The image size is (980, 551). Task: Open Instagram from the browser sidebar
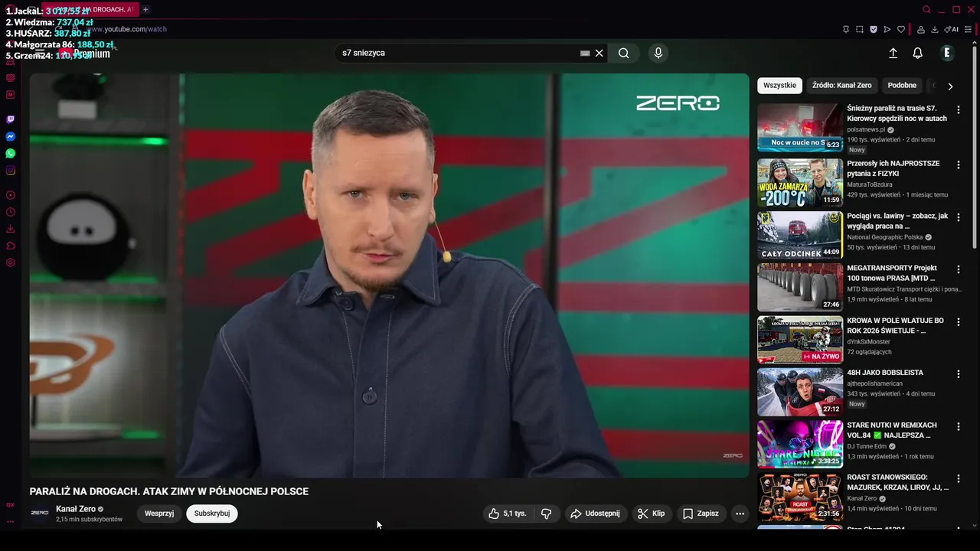coord(11,170)
